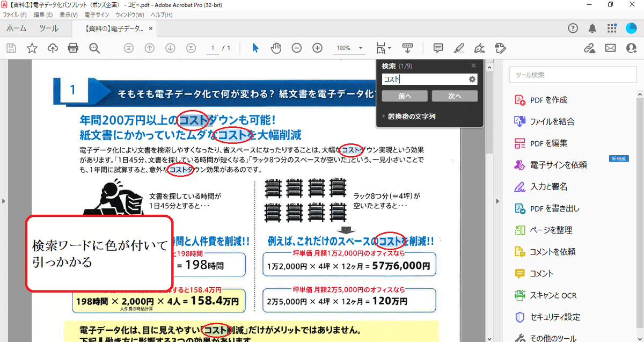Open ファイルを結合 tool
The width and height of the screenshot is (644, 342).
544,121
